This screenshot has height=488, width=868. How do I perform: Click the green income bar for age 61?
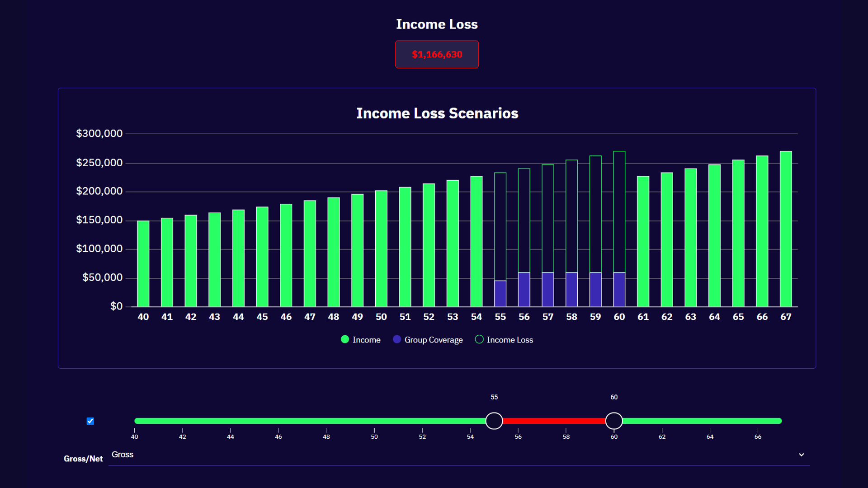(643, 241)
